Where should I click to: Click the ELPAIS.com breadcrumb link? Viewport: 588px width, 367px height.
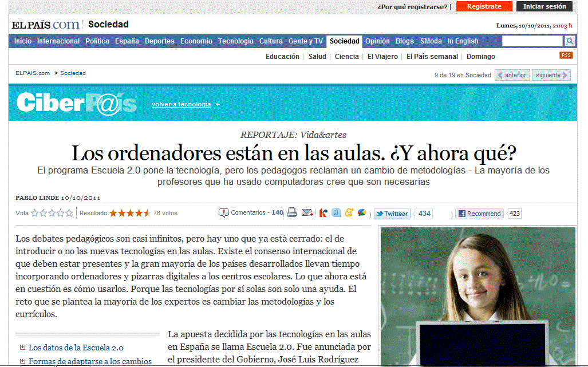click(x=33, y=73)
